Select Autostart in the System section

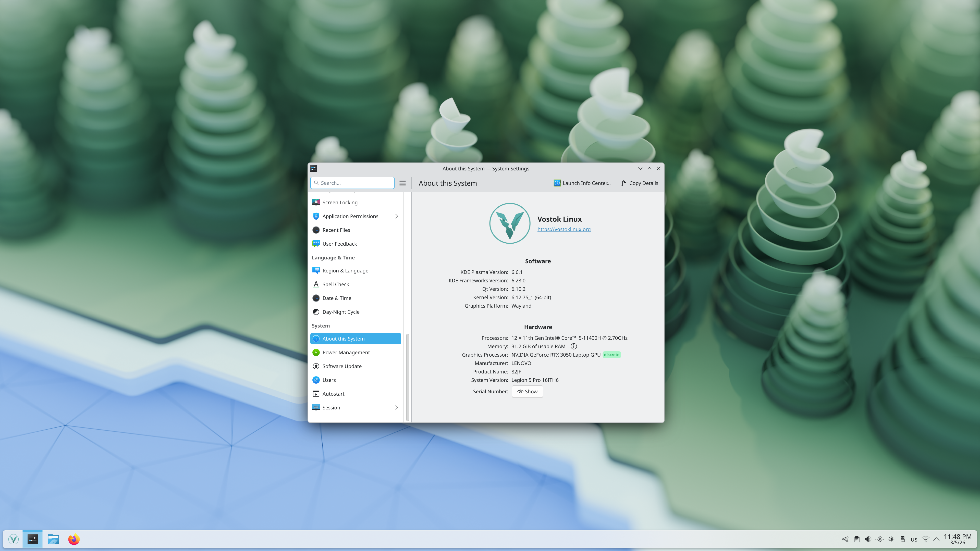(333, 394)
